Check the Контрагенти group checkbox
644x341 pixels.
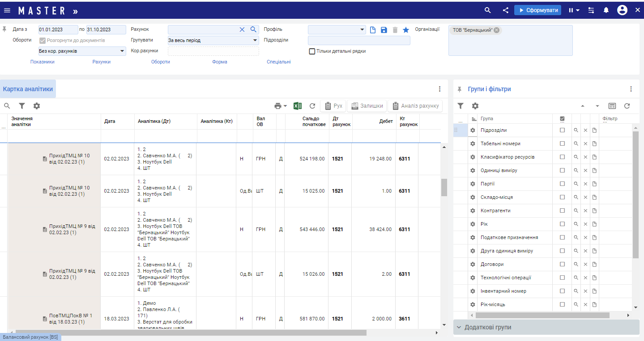pos(563,210)
